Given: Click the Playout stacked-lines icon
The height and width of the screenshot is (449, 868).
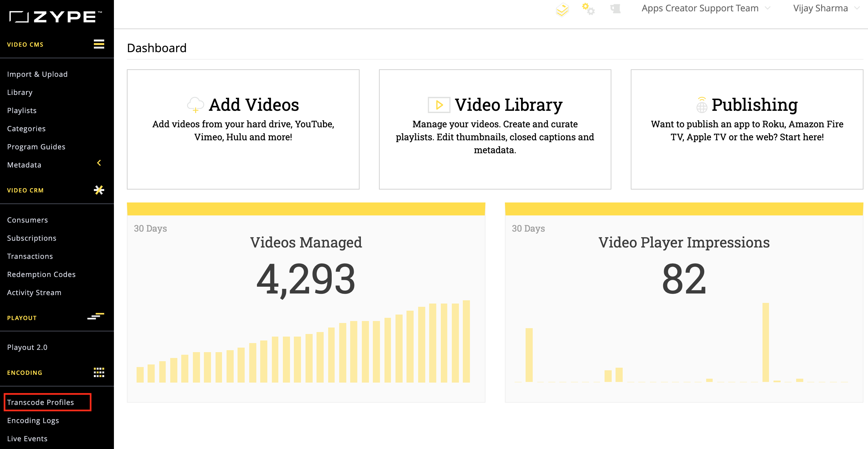Looking at the screenshot, I should [96, 317].
